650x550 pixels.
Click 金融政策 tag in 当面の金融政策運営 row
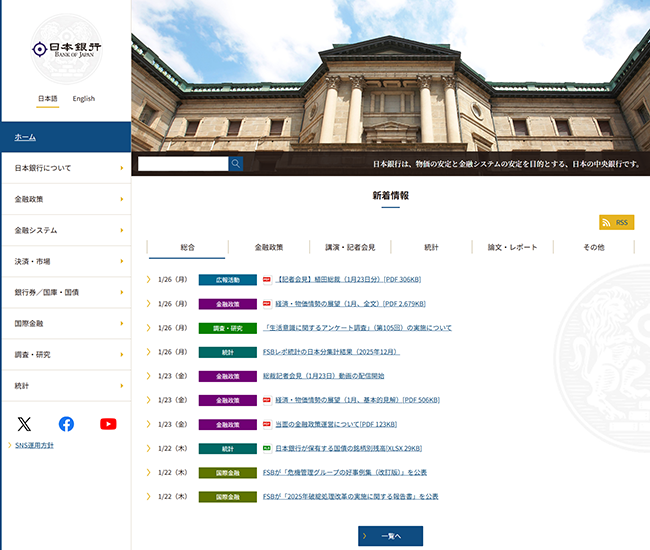click(228, 424)
